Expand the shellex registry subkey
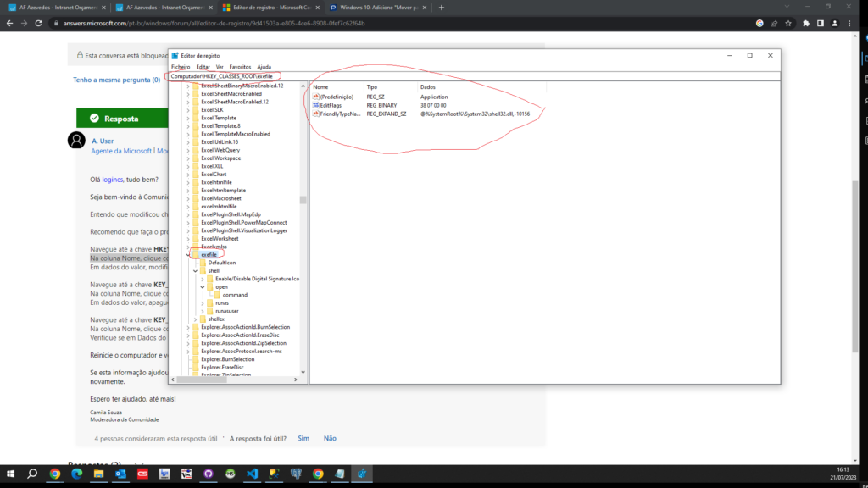The image size is (868, 488). 195,319
